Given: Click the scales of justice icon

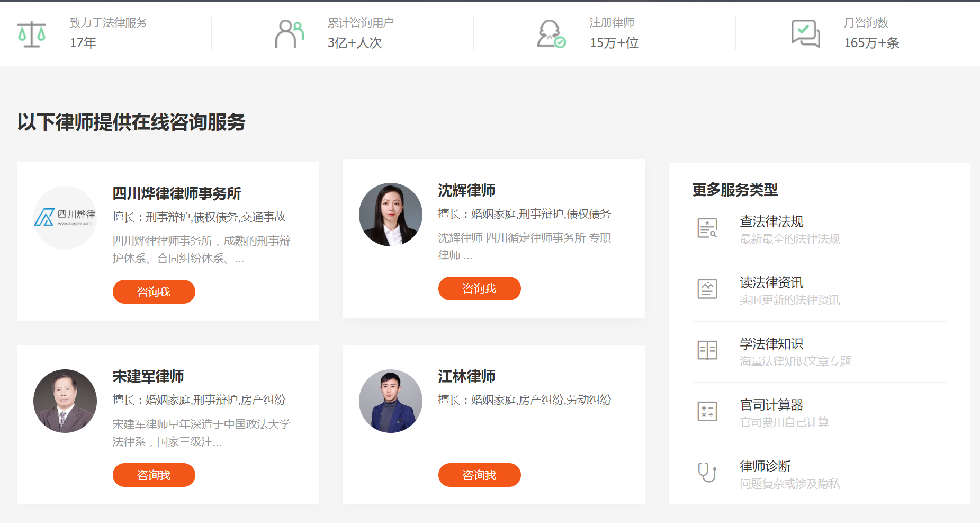Looking at the screenshot, I should point(32,34).
